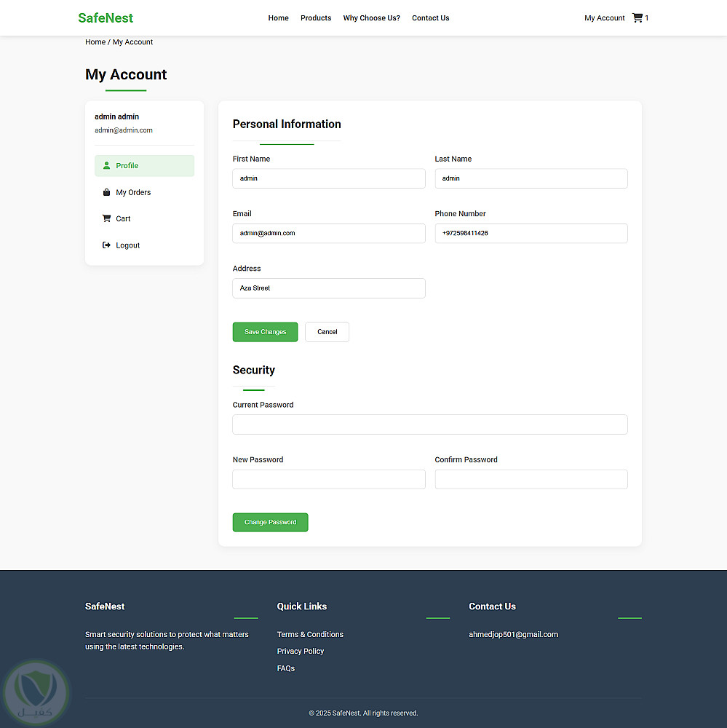Image resolution: width=727 pixels, height=728 pixels.
Task: Focus the Email input field
Action: 329,233
